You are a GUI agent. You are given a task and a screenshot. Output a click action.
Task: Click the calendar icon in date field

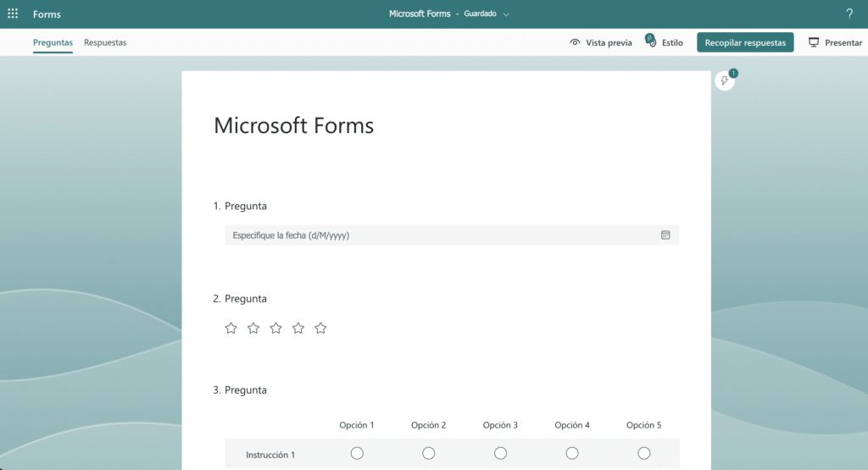coord(665,235)
